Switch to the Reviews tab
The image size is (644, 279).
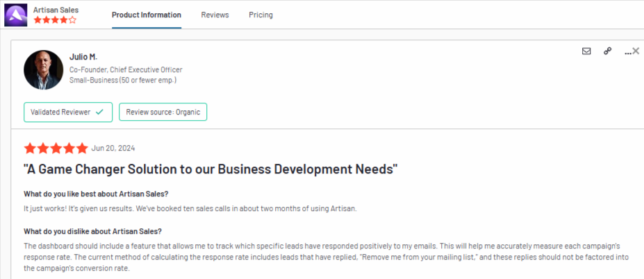(x=215, y=15)
